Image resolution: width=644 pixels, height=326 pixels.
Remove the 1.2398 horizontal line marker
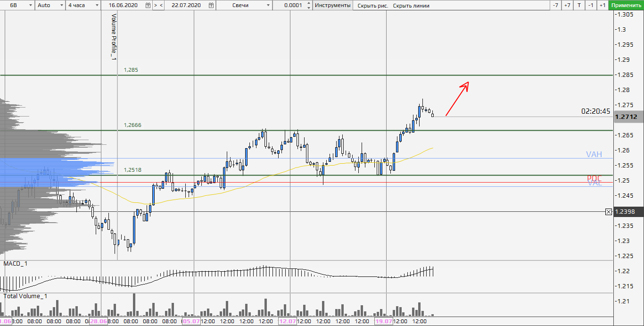pos(609,212)
